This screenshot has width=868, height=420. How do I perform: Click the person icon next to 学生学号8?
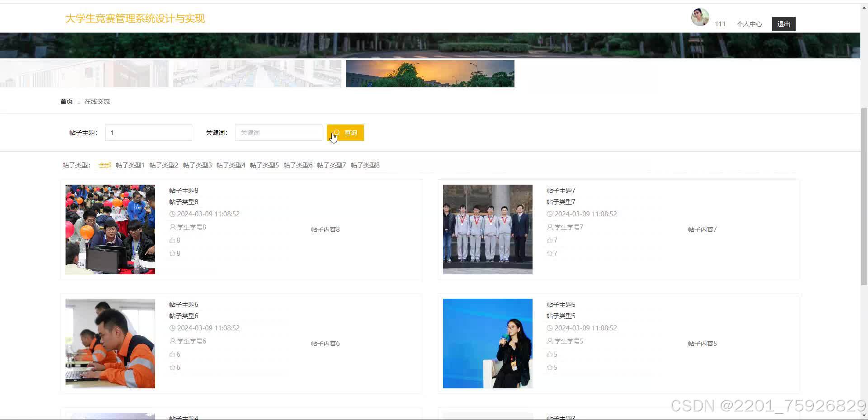[172, 227]
